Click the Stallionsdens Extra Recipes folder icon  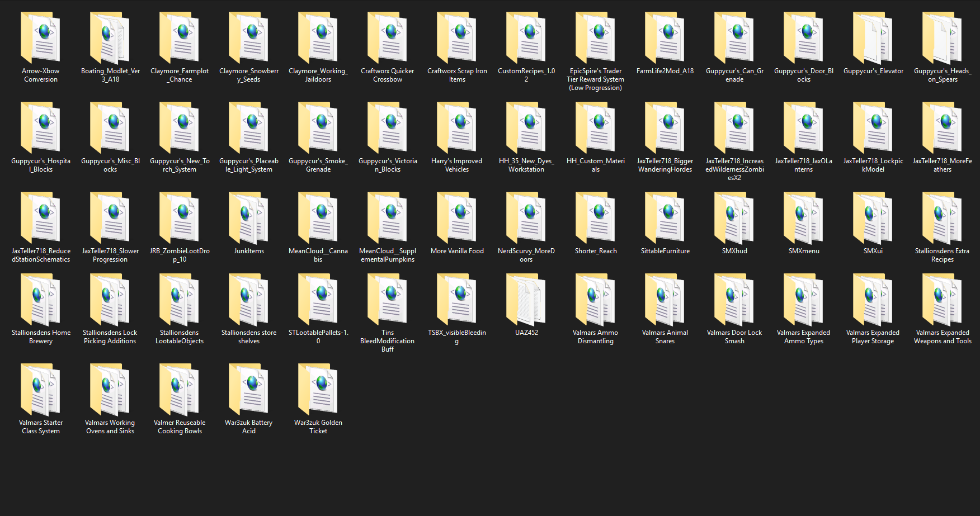tap(943, 218)
